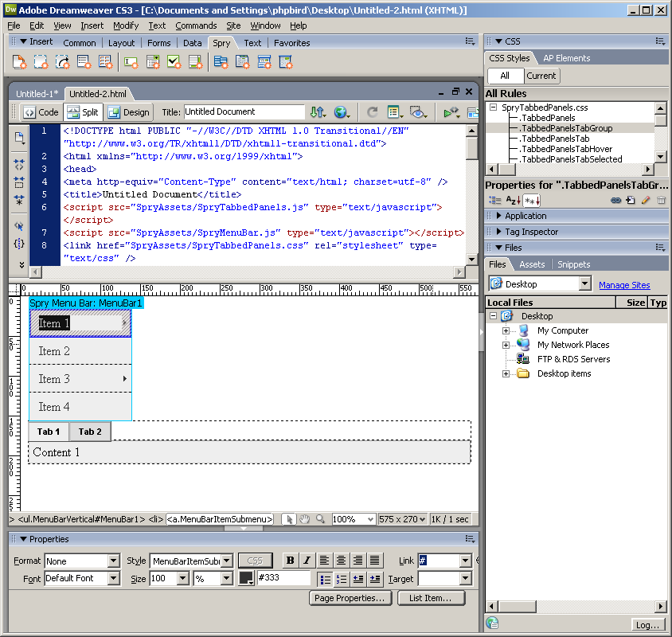Image resolution: width=672 pixels, height=637 pixels.
Task: Toggle Italic formatting in Properties
Action: click(x=307, y=561)
